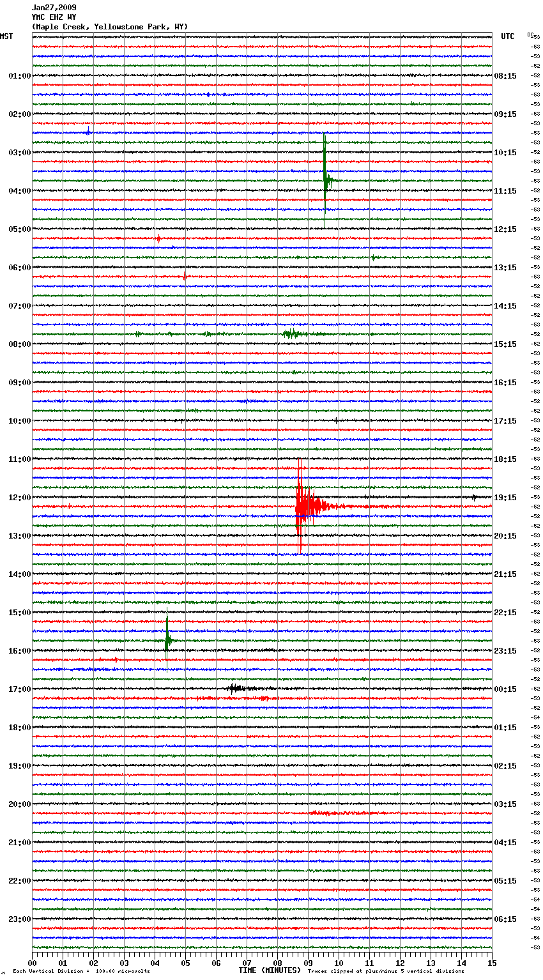Image resolution: width=543 pixels, height=980 pixels.
Task: Click the "09:15" UTC time label
Action: (x=505, y=114)
